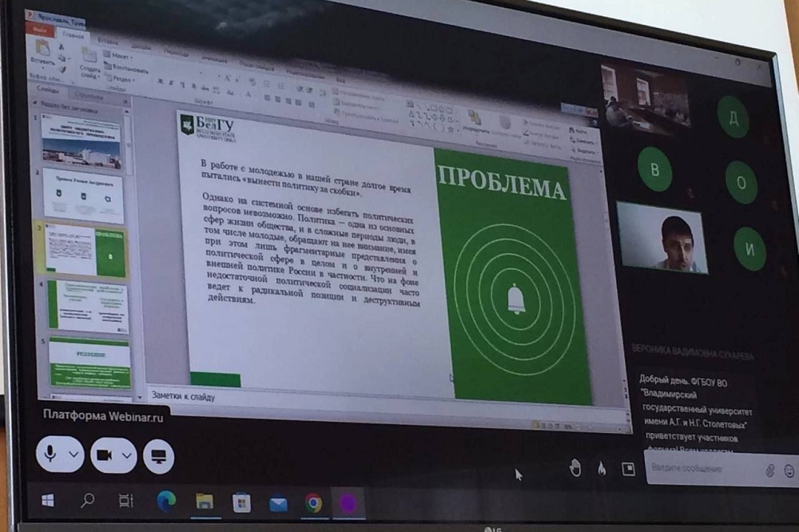This screenshot has height=532, width=799.
Task: Click the layout switch icon beside chat
Action: (x=628, y=469)
